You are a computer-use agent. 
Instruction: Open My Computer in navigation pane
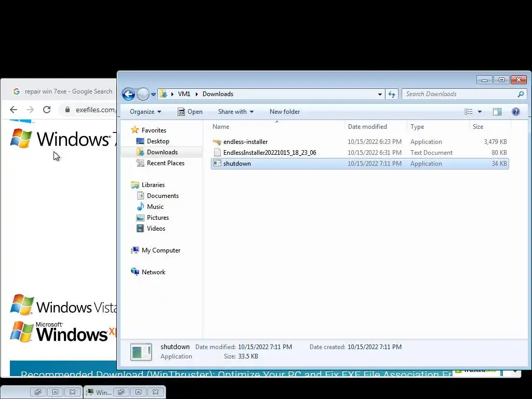coord(161,250)
